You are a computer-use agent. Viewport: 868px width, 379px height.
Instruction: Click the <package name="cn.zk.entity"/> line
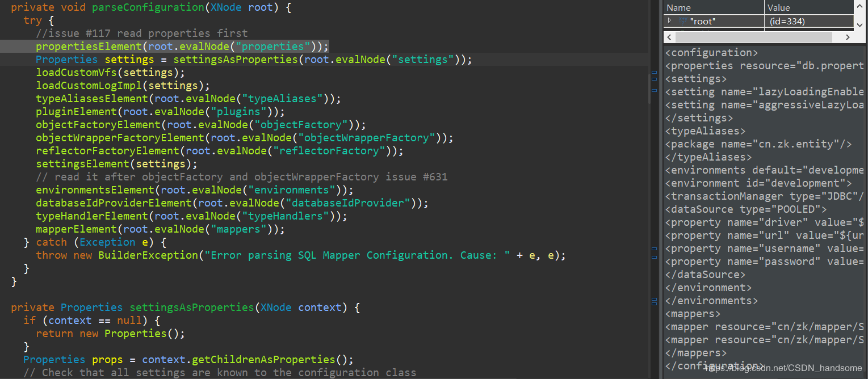(x=758, y=144)
